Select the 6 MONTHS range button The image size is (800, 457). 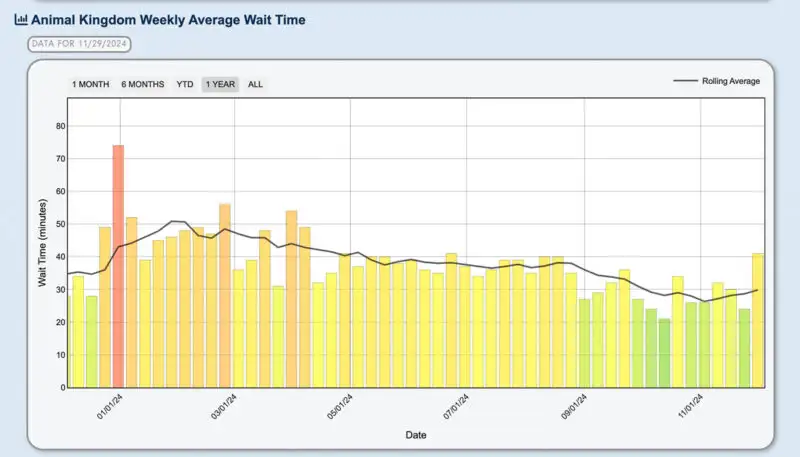(x=143, y=84)
